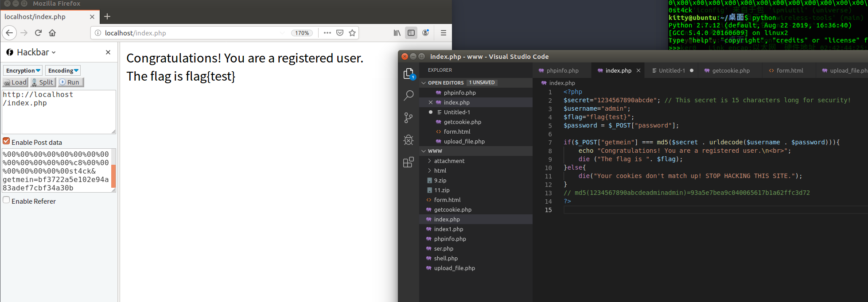
Task: Collapse the OPEN EDITORS section
Action: point(445,83)
